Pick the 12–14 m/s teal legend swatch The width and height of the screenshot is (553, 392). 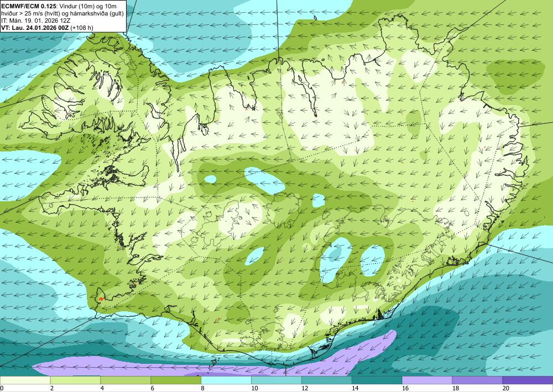(x=327, y=380)
